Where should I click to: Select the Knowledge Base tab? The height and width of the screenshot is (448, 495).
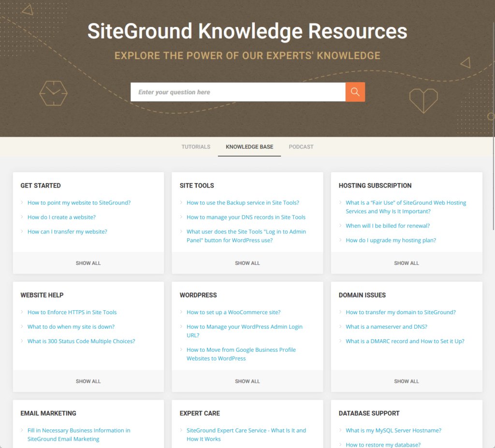click(249, 147)
